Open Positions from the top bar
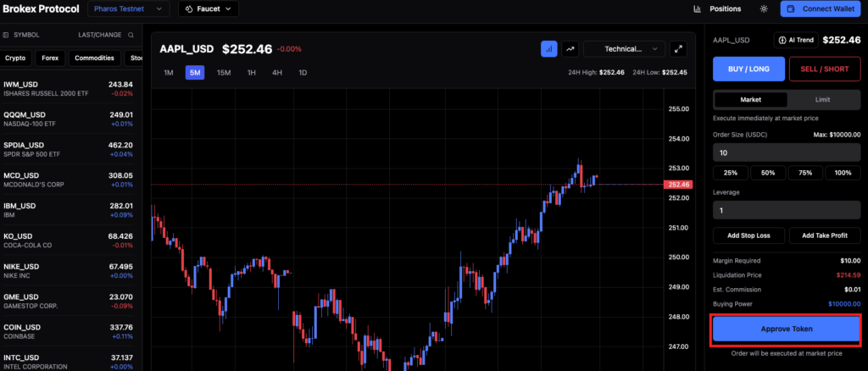 pos(717,9)
